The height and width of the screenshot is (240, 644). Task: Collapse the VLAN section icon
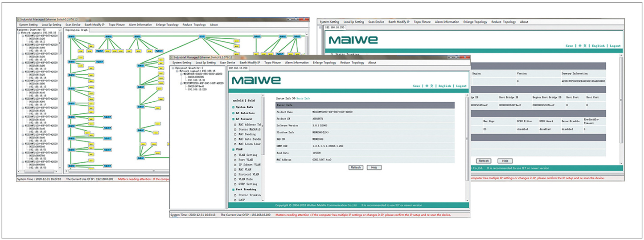[x=233, y=149]
